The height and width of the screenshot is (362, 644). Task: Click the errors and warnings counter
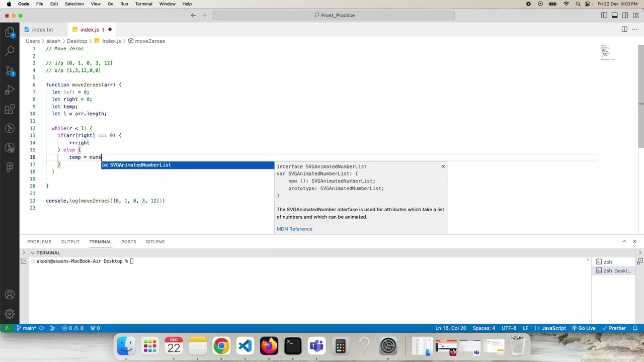tap(72, 328)
